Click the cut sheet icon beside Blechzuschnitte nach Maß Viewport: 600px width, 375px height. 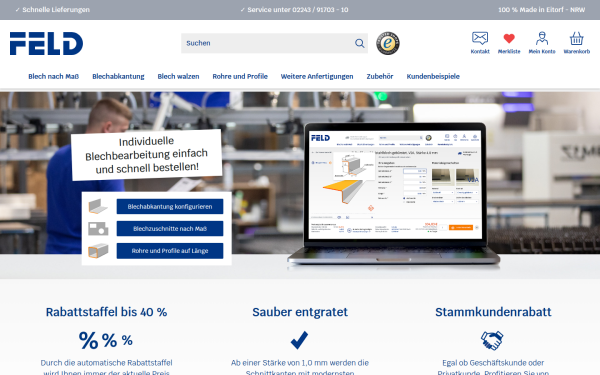click(98, 228)
